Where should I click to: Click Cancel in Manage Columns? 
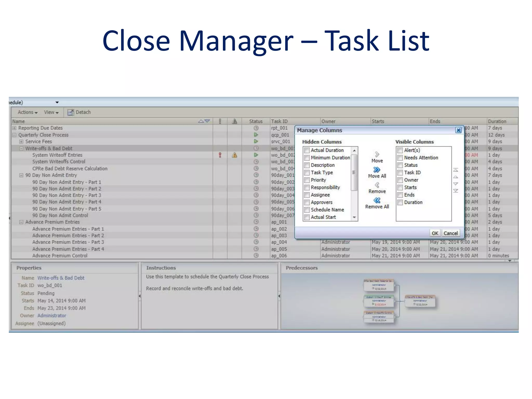(x=451, y=233)
